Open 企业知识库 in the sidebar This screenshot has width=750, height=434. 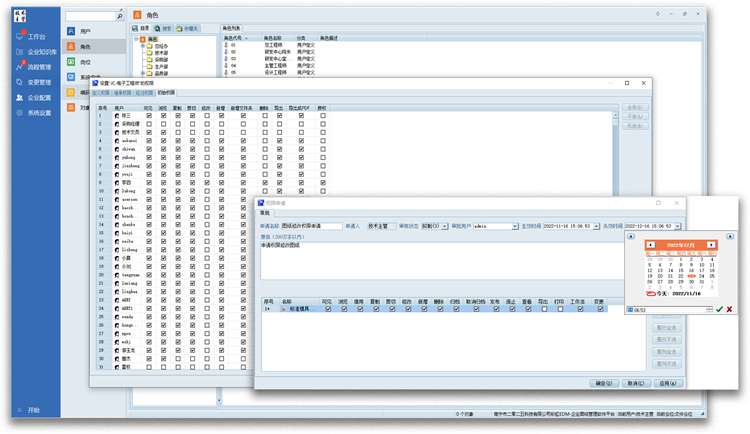click(40, 51)
